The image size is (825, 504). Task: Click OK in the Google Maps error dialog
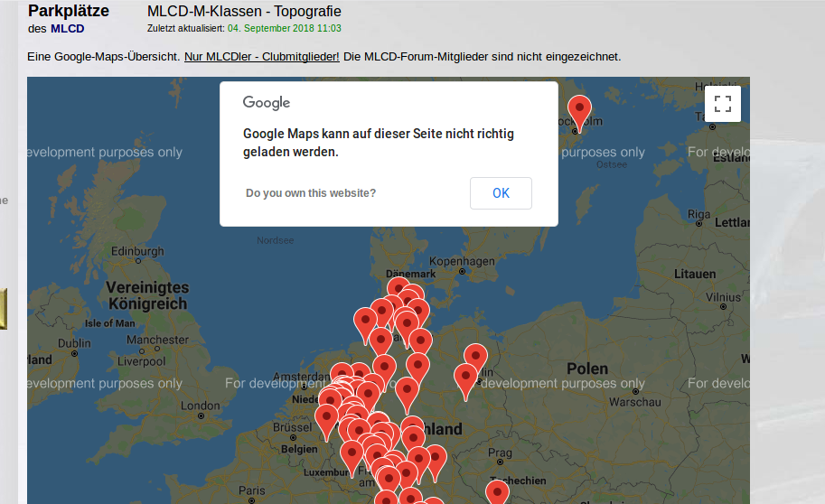pos(501,193)
